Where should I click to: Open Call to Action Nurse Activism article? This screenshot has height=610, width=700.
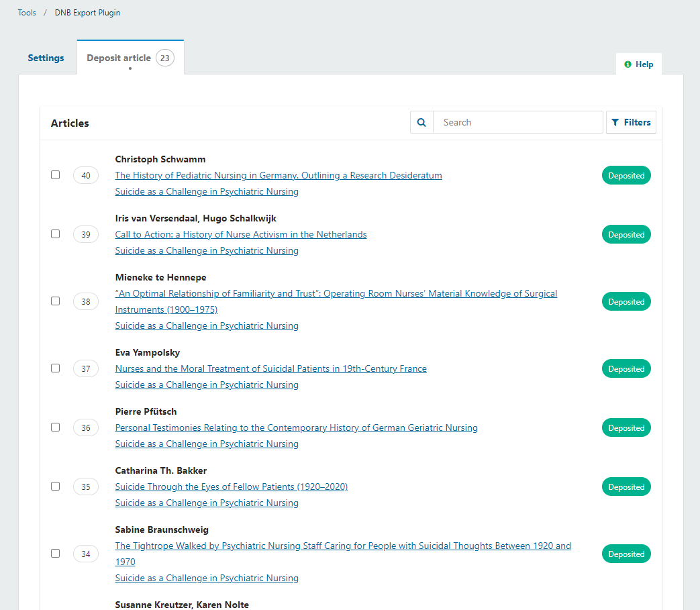(x=241, y=234)
